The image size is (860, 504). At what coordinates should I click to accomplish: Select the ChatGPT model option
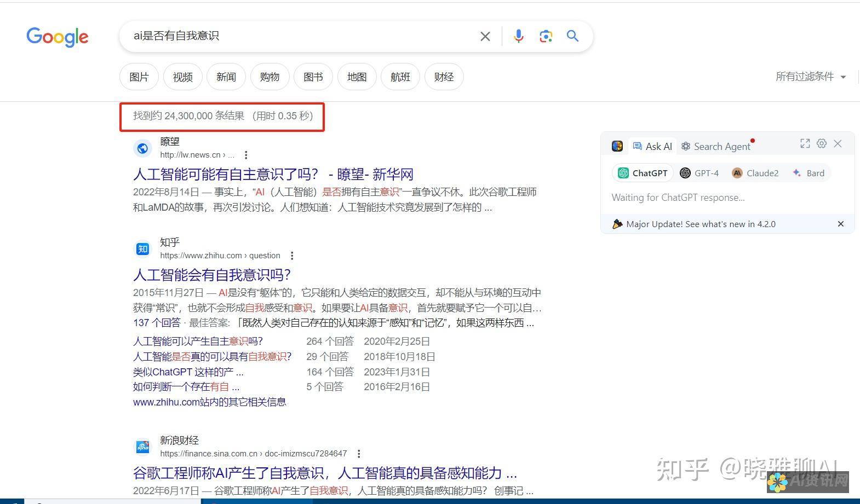tap(643, 173)
